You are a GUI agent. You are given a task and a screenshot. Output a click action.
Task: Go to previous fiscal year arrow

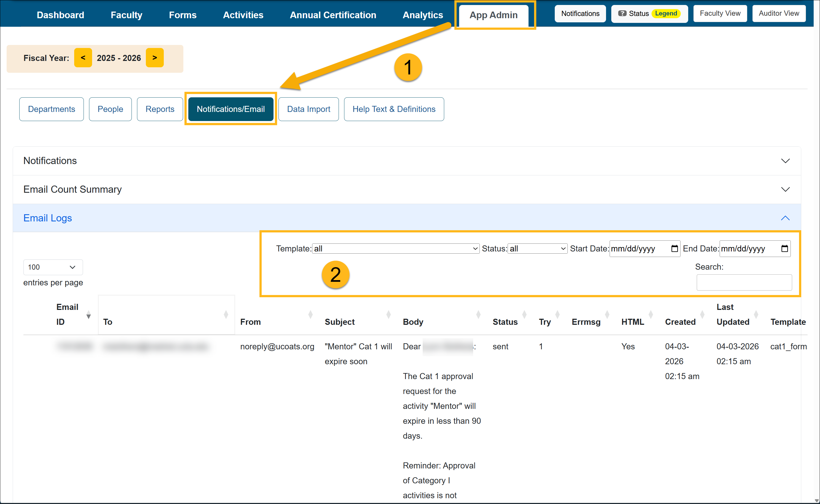83,58
